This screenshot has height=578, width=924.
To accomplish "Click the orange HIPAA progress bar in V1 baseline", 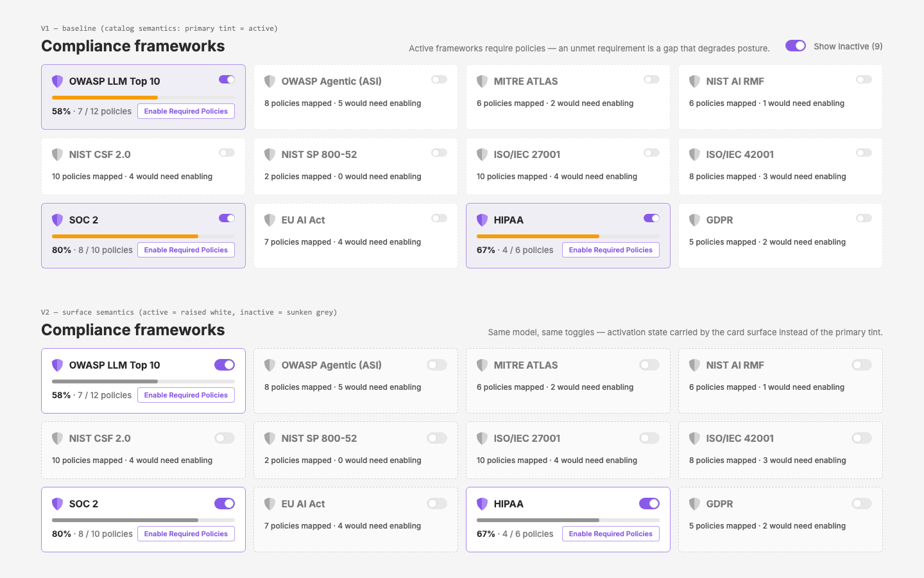I will pos(568,236).
